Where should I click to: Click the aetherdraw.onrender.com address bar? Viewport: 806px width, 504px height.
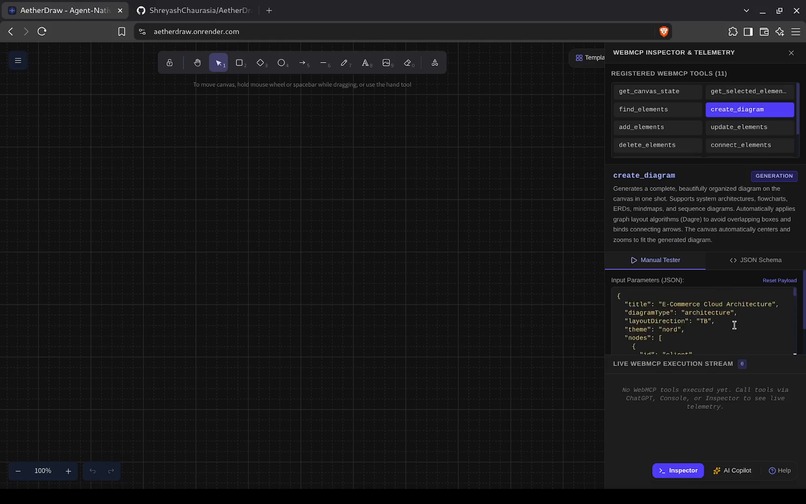click(401, 31)
